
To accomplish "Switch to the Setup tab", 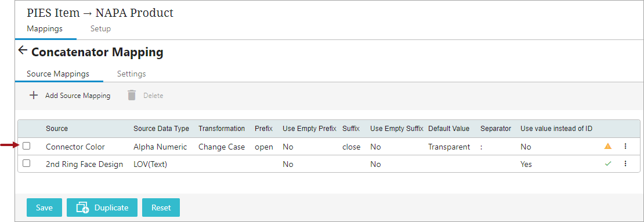I will click(100, 29).
